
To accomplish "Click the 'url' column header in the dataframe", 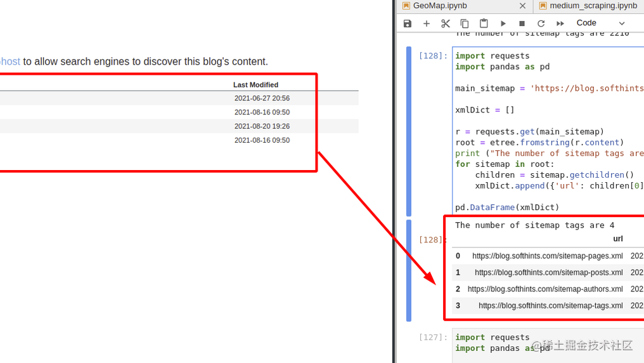I will [x=618, y=239].
